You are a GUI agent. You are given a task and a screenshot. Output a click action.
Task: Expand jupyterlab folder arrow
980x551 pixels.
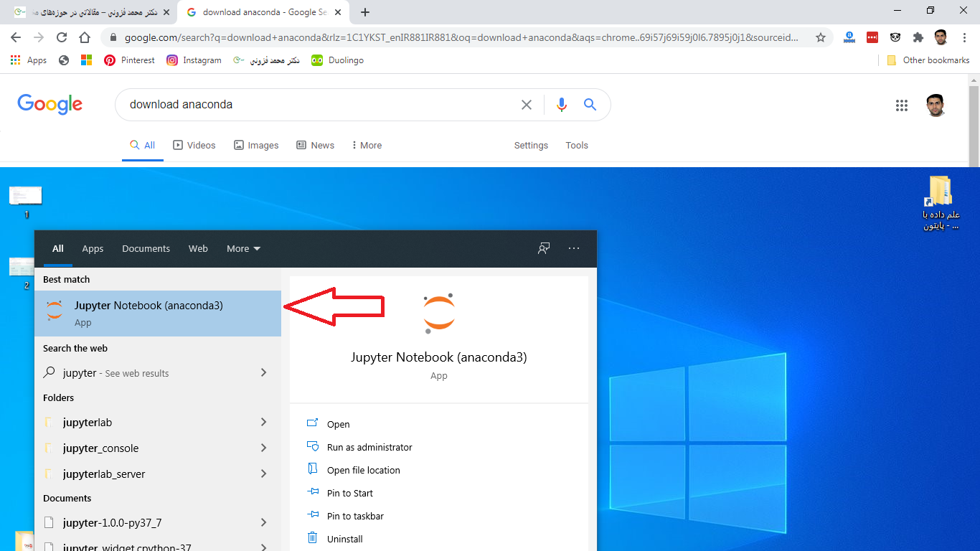tap(264, 422)
